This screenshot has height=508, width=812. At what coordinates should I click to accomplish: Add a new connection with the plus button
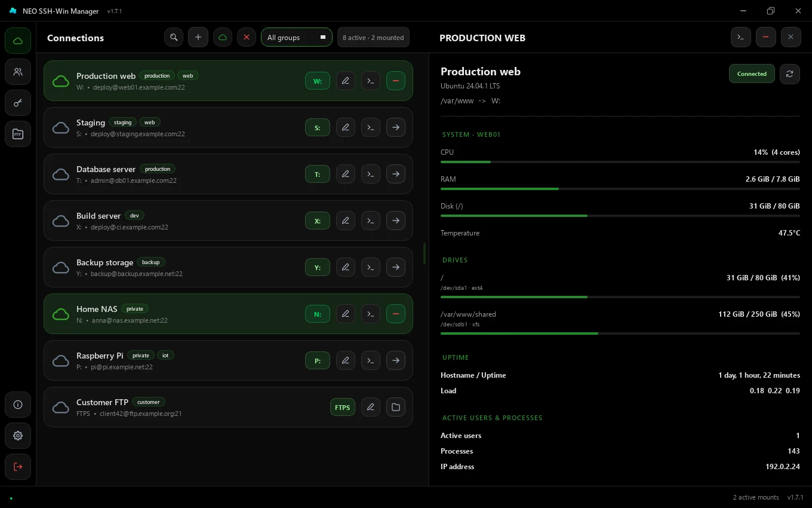coord(198,37)
